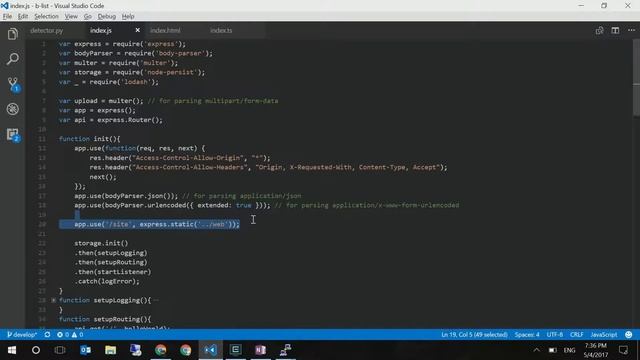The image size is (640, 360).
Task: Click the var multer require line
Action: click(x=118, y=63)
